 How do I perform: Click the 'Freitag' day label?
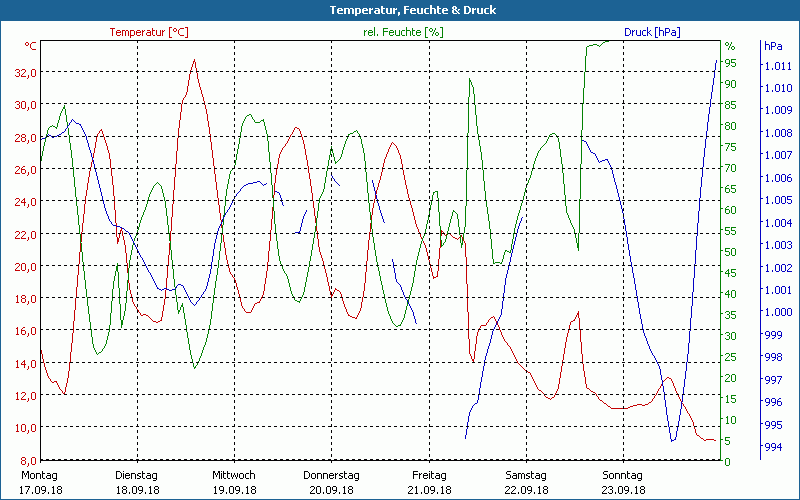pyautogui.click(x=428, y=475)
